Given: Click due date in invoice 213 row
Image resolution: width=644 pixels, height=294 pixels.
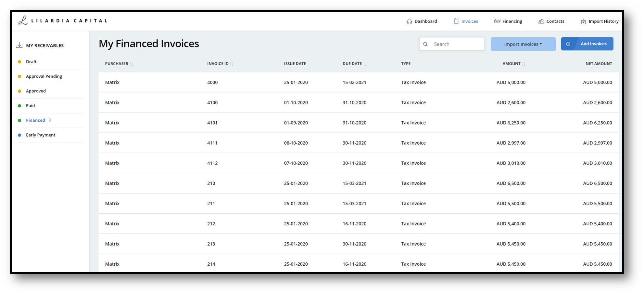Looking at the screenshot, I should [354, 244].
